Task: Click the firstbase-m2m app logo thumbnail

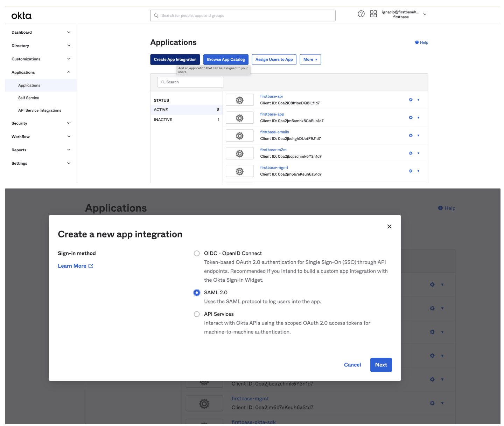Action: point(240,153)
